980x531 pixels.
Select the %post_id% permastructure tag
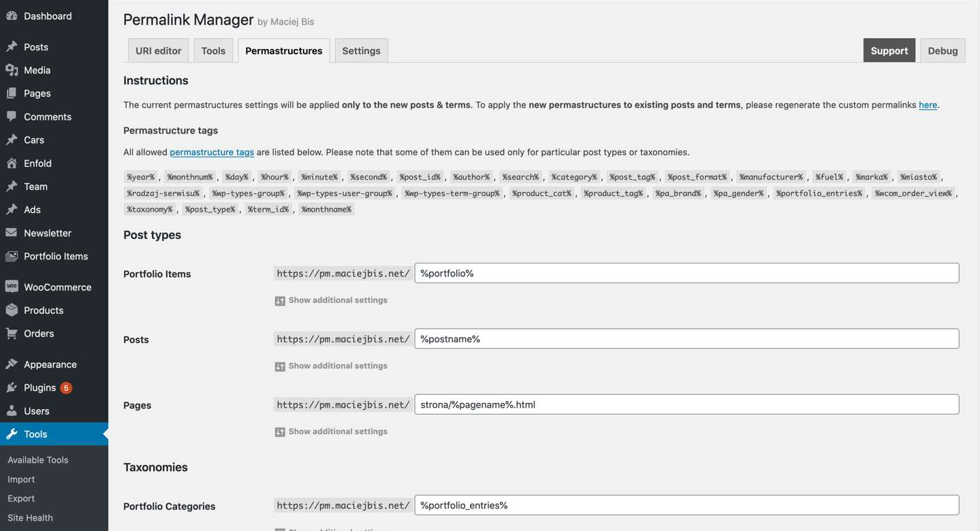(420, 176)
